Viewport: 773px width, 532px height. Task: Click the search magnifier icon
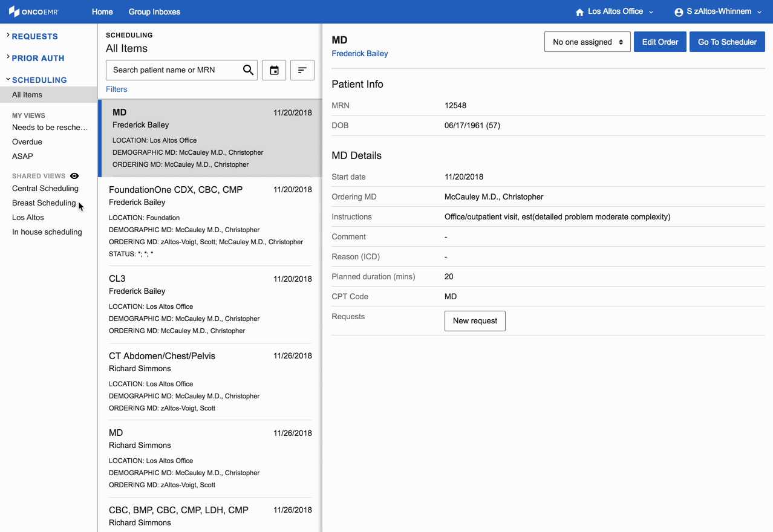click(248, 70)
